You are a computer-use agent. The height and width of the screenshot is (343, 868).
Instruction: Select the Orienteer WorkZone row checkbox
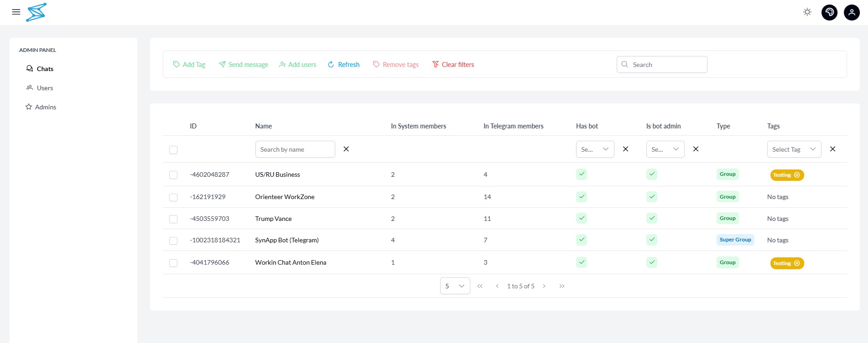click(x=173, y=197)
